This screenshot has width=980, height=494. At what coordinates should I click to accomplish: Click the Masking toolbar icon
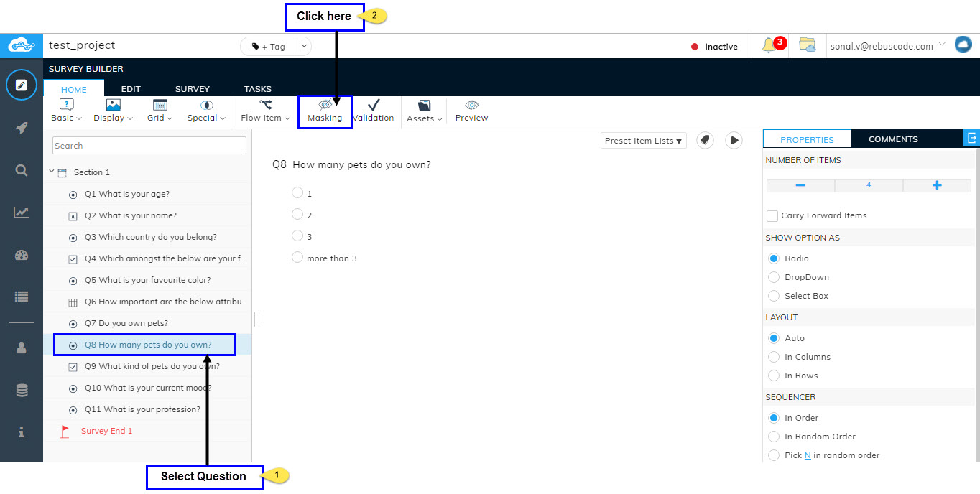coord(325,111)
